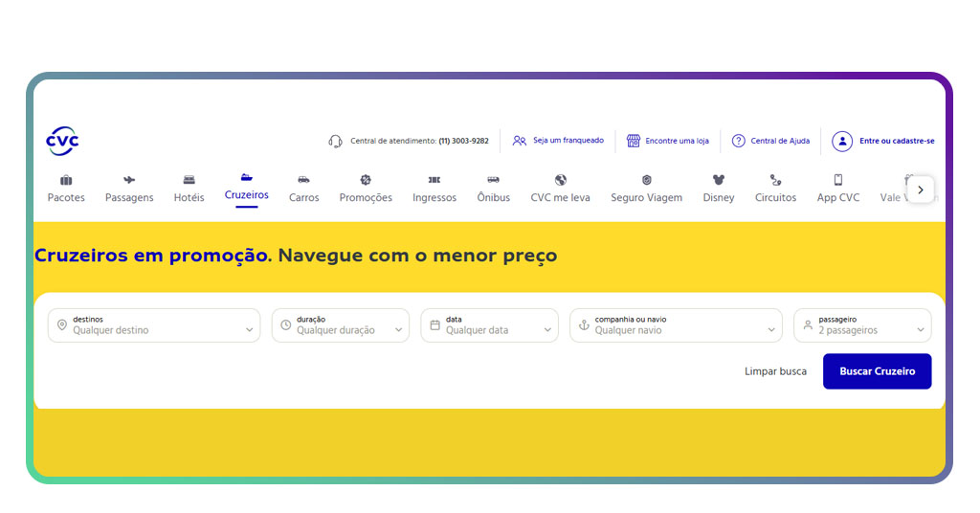Click the discount badge icon above Promoções
Image resolution: width=980 pixels, height=513 pixels.
click(366, 180)
